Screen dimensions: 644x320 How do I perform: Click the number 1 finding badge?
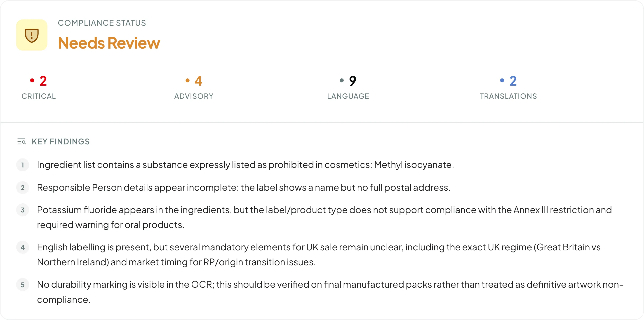coord(23,165)
